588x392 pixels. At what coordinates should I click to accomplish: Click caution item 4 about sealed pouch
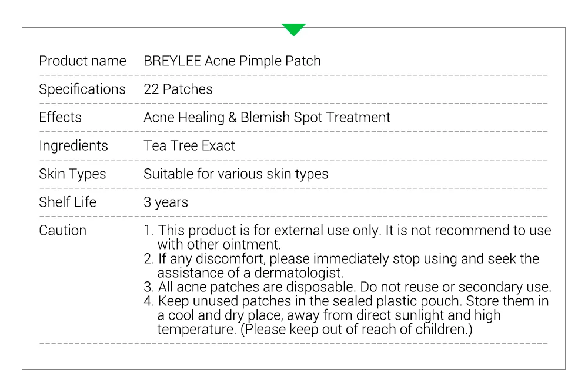point(346,315)
